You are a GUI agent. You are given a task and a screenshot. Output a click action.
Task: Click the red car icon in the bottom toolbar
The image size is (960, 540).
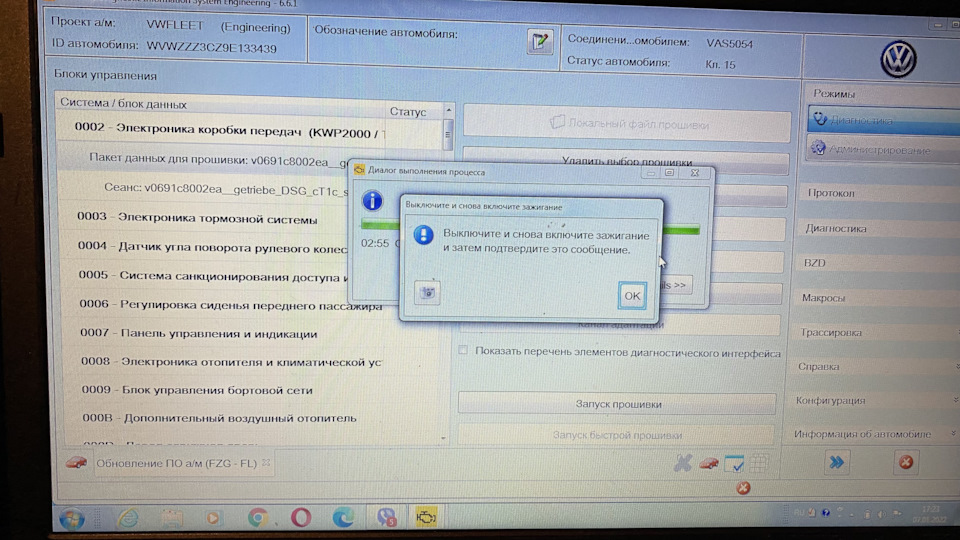click(708, 463)
